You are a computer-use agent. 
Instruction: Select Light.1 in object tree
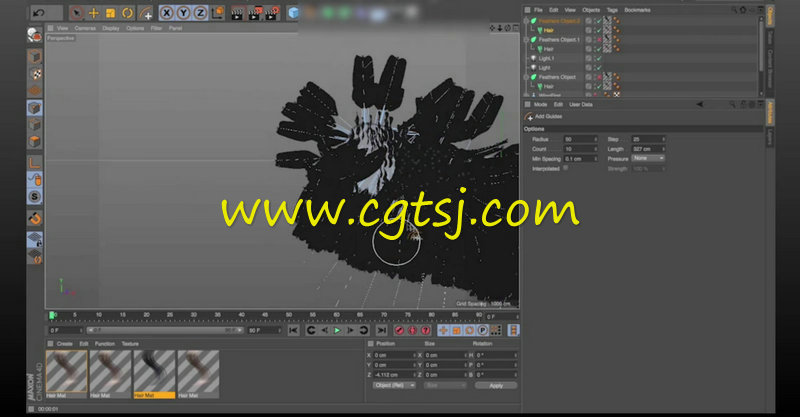click(546, 58)
